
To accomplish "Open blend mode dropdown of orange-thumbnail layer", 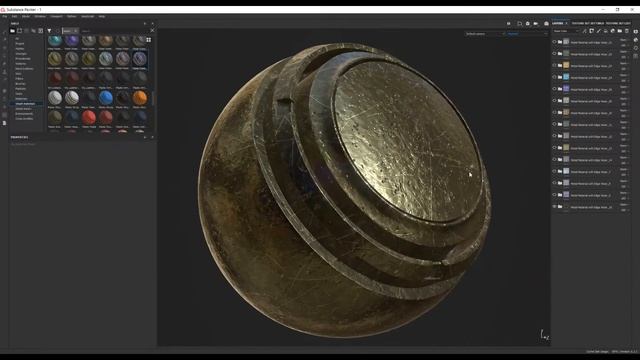I will click(x=624, y=64).
